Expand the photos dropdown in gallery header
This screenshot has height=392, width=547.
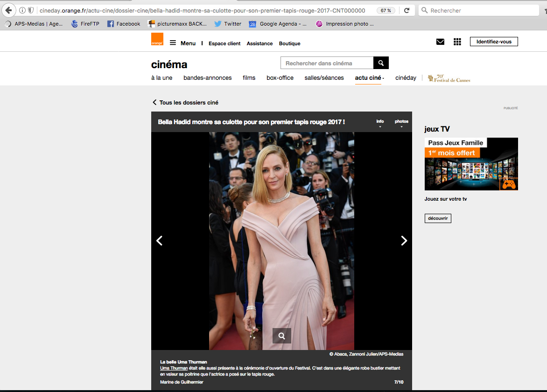point(401,123)
